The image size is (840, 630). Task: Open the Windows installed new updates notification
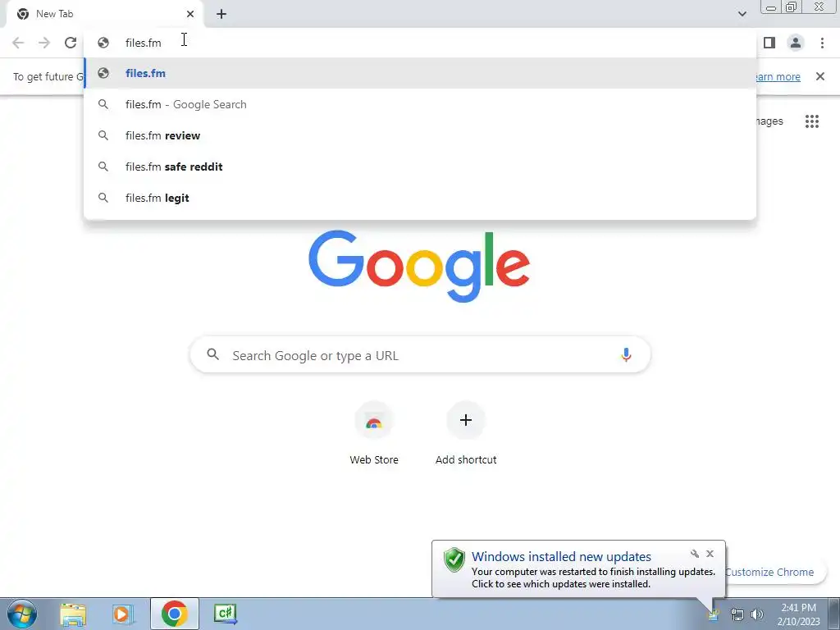point(578,569)
